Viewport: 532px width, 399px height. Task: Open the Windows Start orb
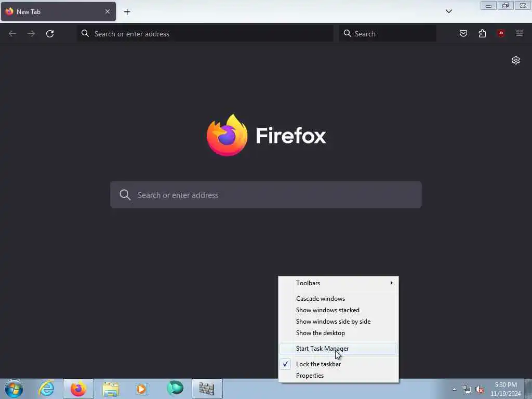pyautogui.click(x=14, y=389)
